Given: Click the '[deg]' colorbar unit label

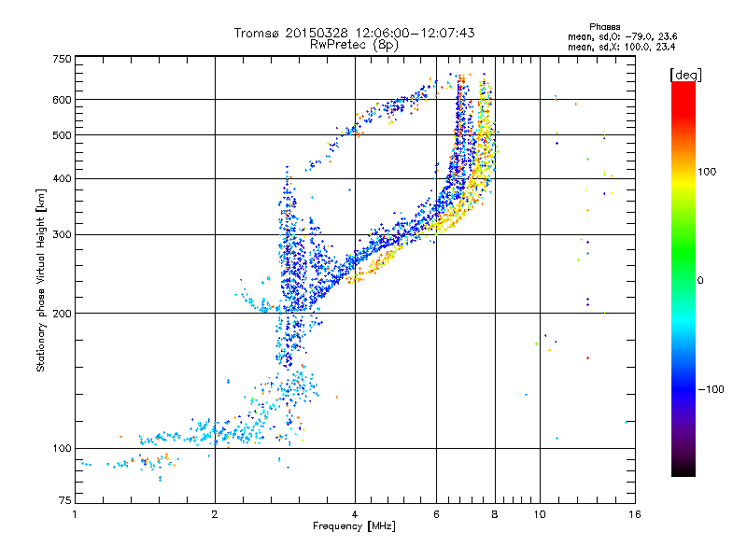Looking at the screenshot, I should pos(685,75).
